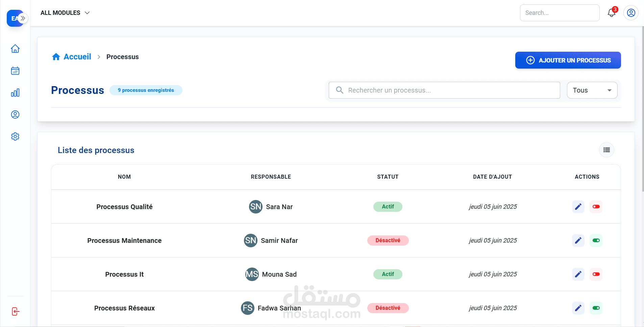Click Samir Nafar's SN avatar

click(251, 241)
